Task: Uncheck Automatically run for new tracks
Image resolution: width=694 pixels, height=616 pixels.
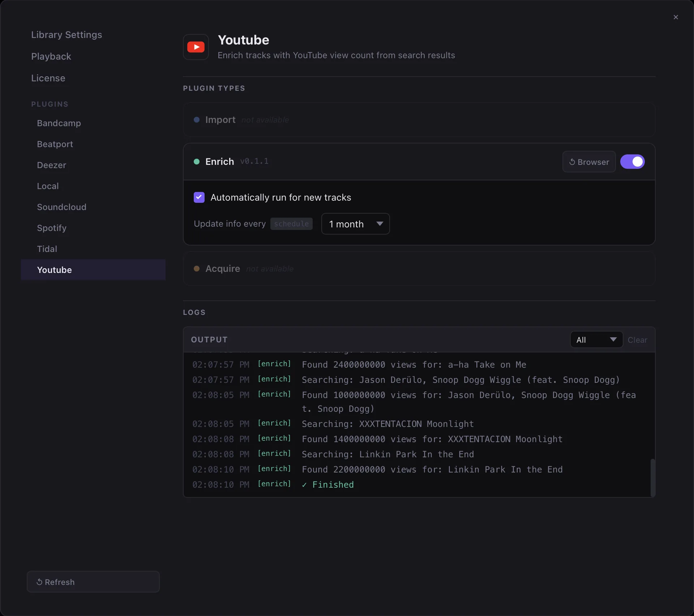Action: pyautogui.click(x=199, y=197)
